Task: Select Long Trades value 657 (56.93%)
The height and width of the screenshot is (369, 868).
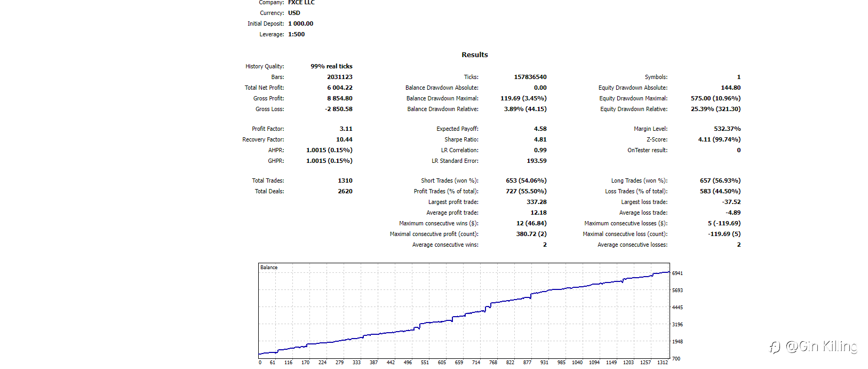Action: point(720,180)
